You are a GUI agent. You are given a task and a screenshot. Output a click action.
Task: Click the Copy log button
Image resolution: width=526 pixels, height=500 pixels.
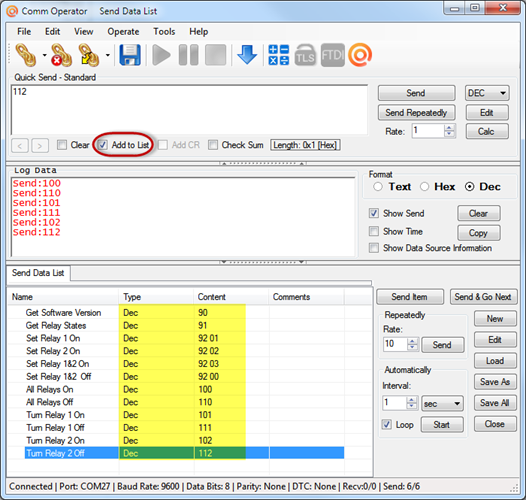tap(478, 233)
